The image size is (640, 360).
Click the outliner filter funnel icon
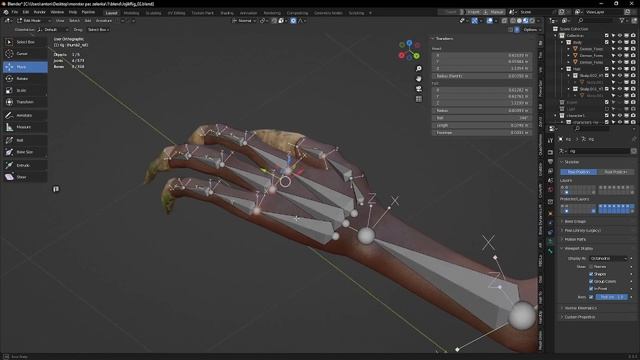coord(622,20)
